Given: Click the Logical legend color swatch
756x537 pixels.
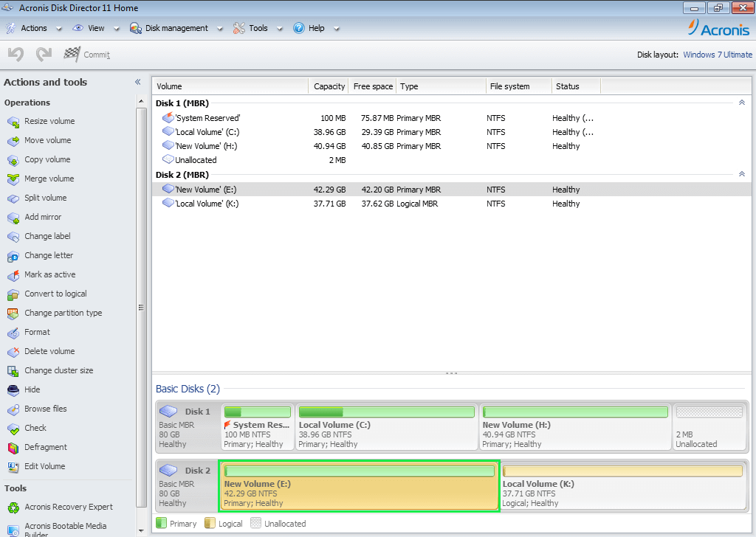Looking at the screenshot, I should pos(210,523).
